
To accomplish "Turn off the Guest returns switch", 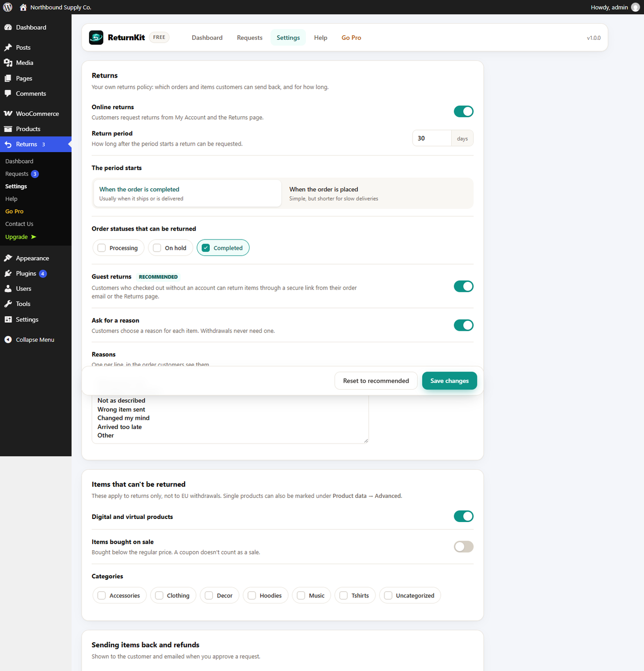I will [x=463, y=286].
